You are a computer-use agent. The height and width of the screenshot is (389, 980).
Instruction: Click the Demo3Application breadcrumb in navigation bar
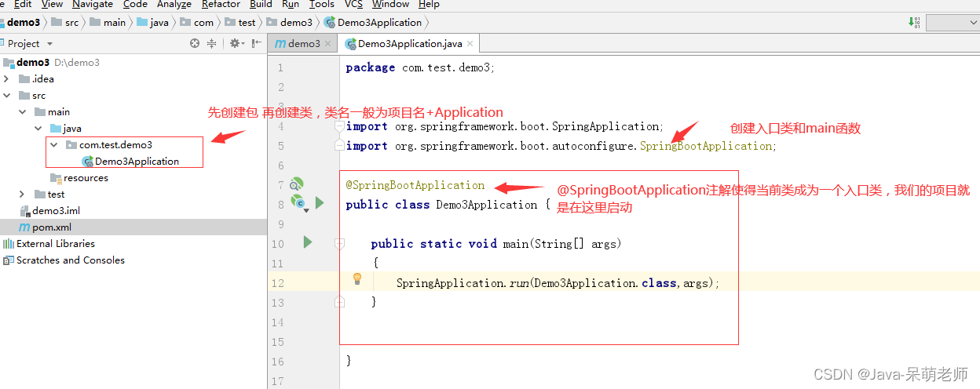pos(374,22)
